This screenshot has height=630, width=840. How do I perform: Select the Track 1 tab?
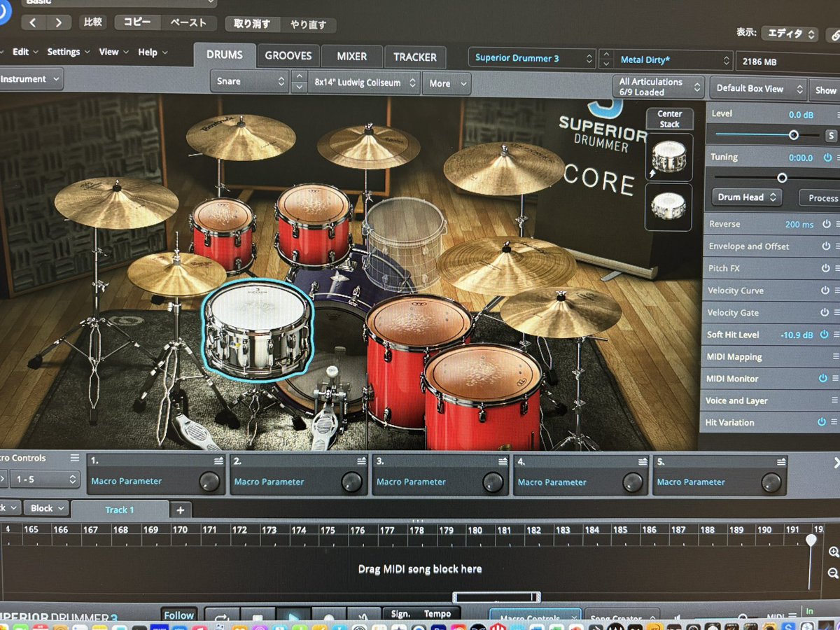tap(120, 510)
